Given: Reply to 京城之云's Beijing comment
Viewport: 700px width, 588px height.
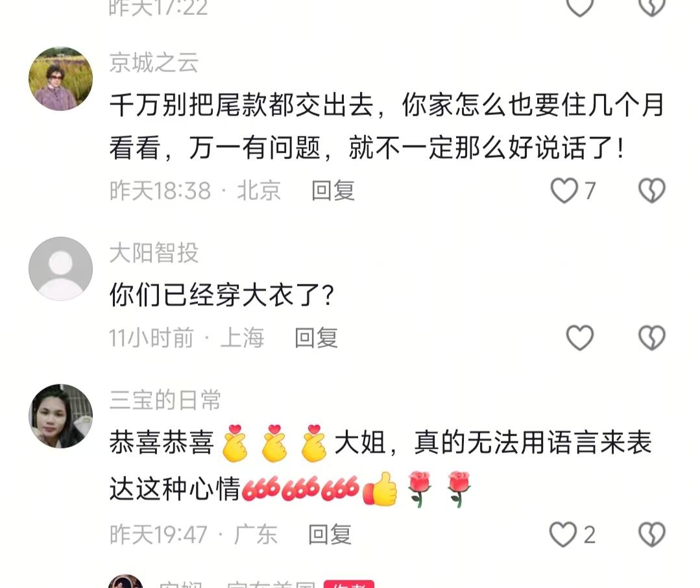Looking at the screenshot, I should (333, 191).
